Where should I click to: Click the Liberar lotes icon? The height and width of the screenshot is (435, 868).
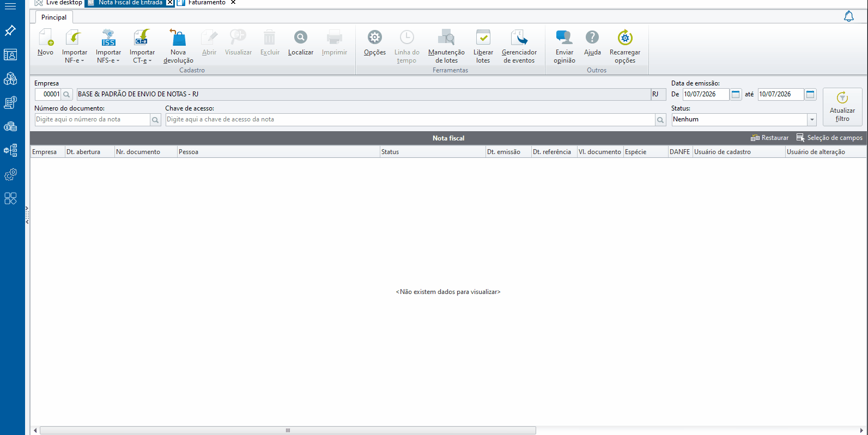tap(483, 38)
